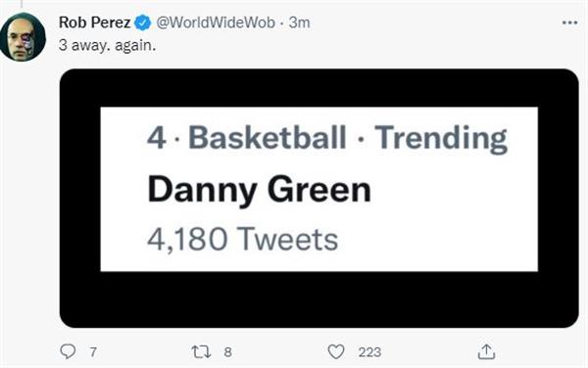
Task: Open Rob Perez profile avatar
Action: click(x=23, y=36)
